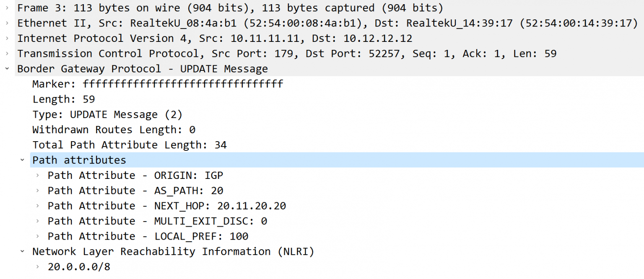
Task: Expand Path Attribute MULTI_EXIT_DISC: 0
Action: [x=38, y=221]
